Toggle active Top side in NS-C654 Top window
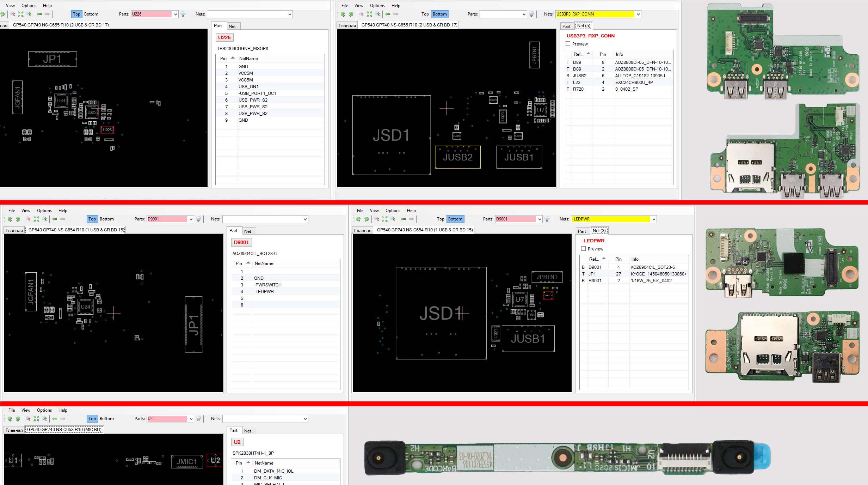The width and height of the screenshot is (868, 485). point(92,219)
